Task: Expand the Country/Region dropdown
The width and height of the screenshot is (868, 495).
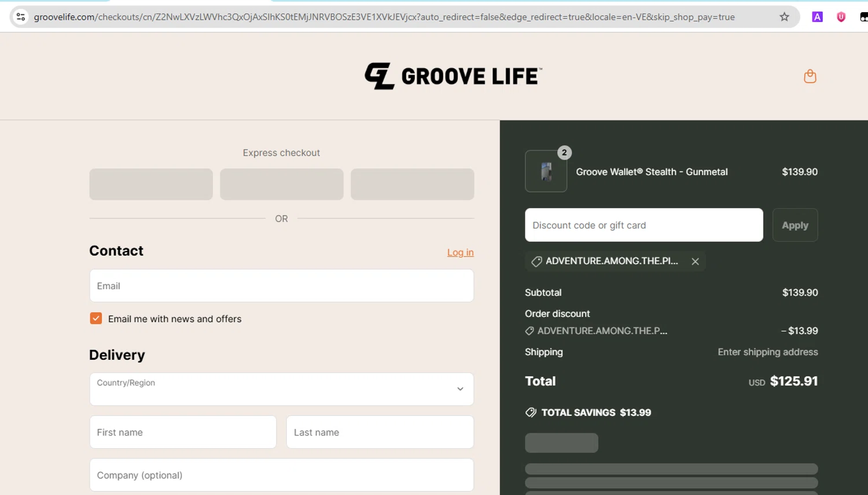Action: pos(282,389)
